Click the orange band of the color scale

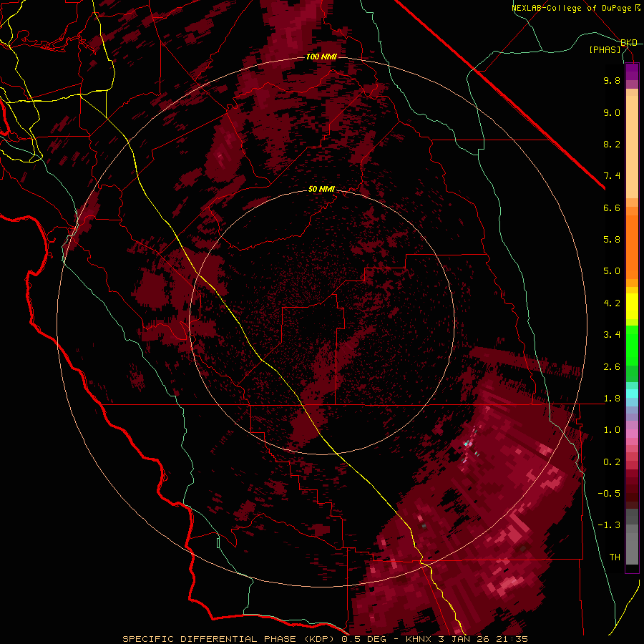tap(632, 246)
